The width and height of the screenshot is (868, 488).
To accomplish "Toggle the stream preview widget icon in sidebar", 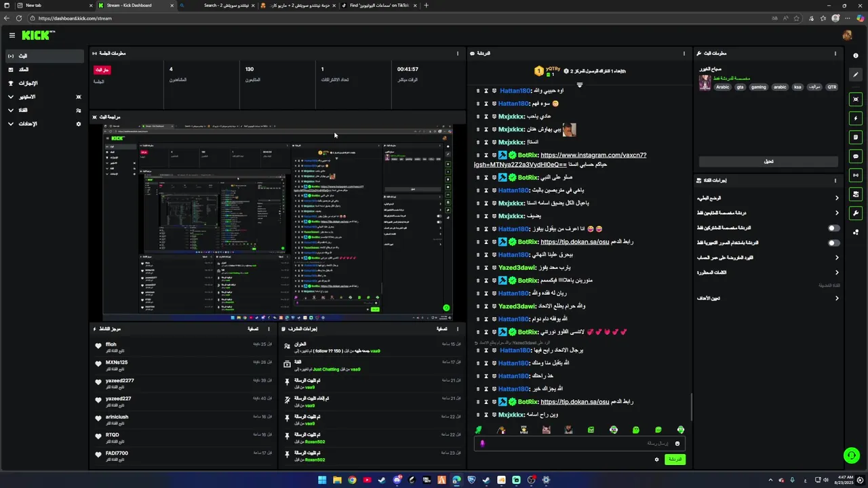I will point(856,100).
